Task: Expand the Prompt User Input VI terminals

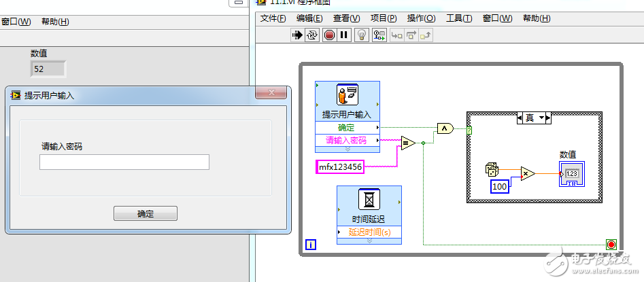Action: click(x=348, y=149)
